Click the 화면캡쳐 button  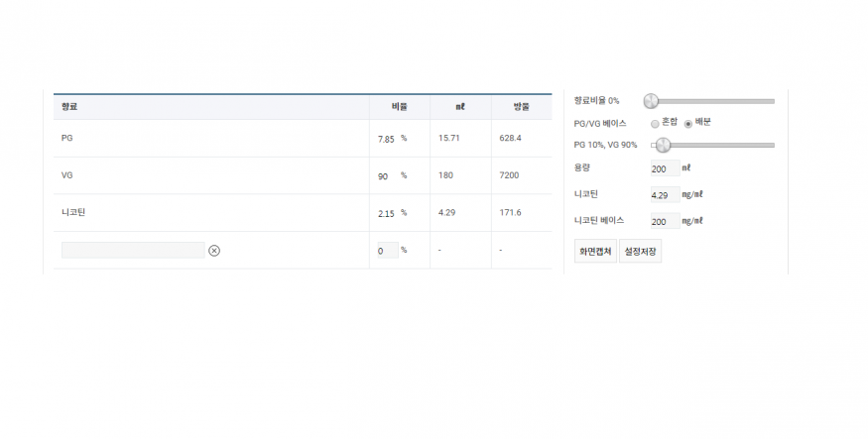click(x=595, y=252)
